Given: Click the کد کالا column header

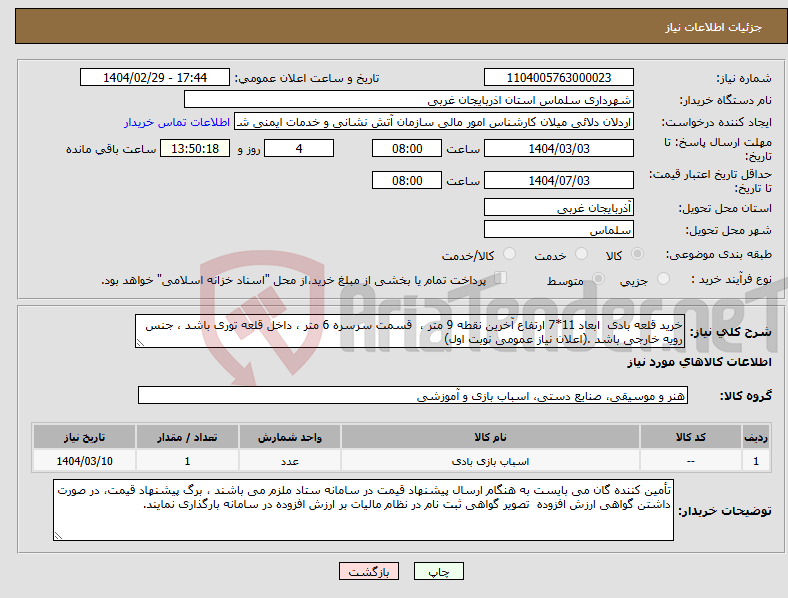Looking at the screenshot, I should point(691,437).
